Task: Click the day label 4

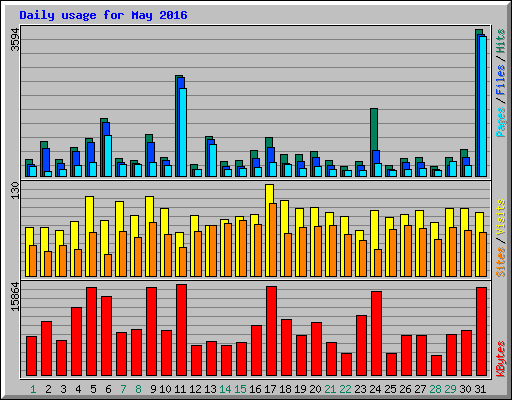Action: [78, 389]
